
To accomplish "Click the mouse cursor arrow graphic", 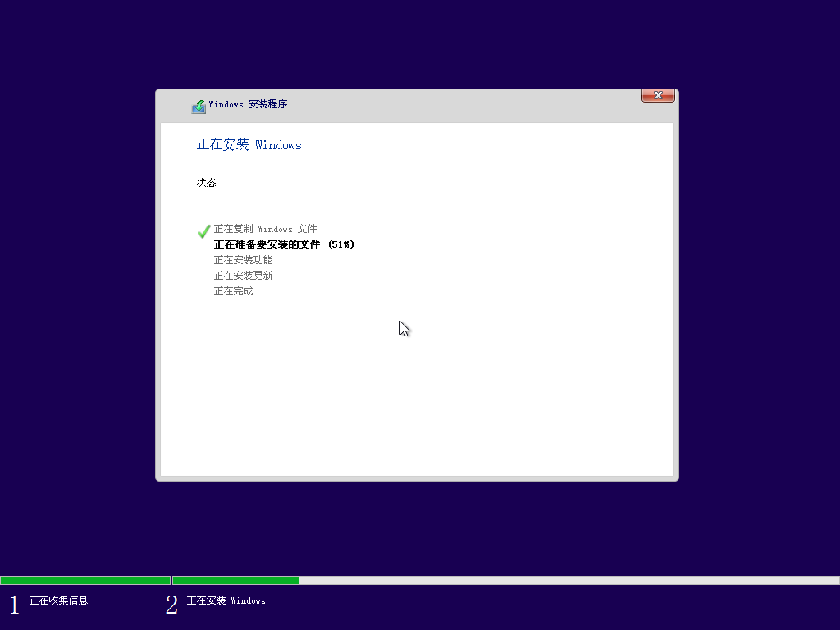I will (404, 328).
